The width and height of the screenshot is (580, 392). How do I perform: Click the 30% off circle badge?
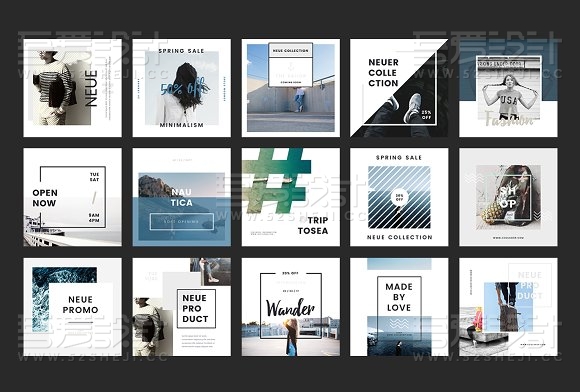click(x=399, y=197)
